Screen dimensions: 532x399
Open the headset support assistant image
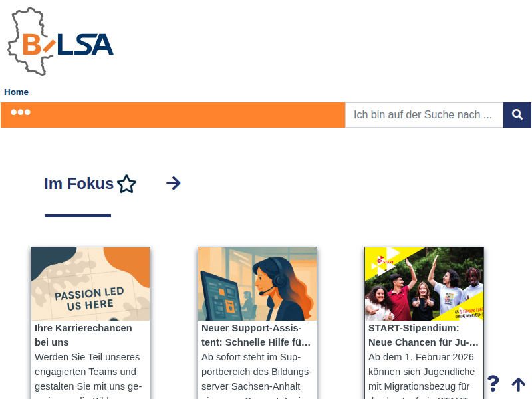click(257, 284)
